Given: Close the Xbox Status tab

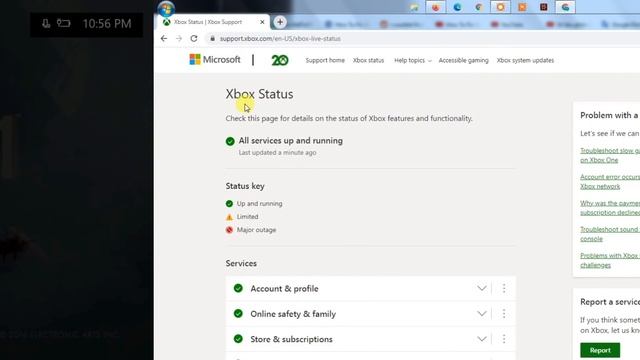Looking at the screenshot, I should (262, 22).
